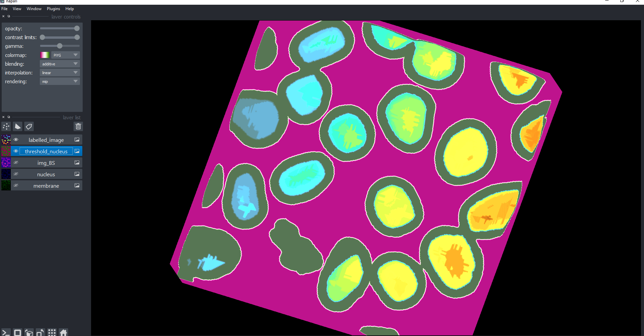Add a new Shapes layer
The image size is (644, 336).
point(17,126)
